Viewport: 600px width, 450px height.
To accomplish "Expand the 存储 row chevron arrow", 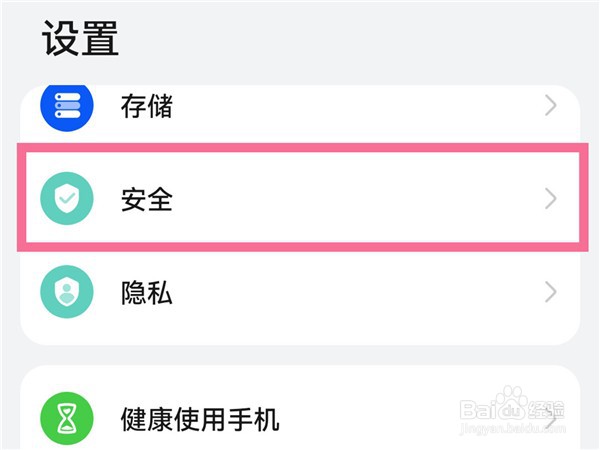I will pos(550,106).
